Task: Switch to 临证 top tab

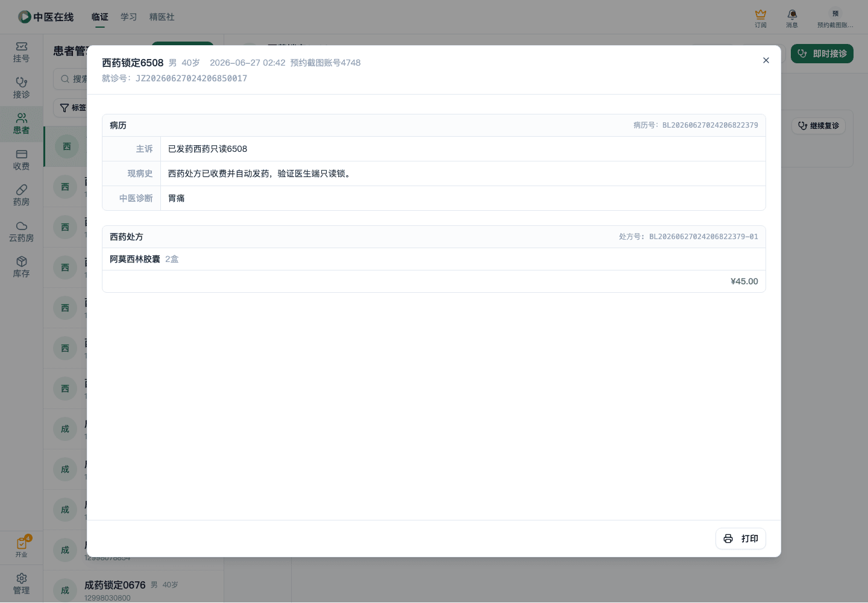Action: pos(100,17)
